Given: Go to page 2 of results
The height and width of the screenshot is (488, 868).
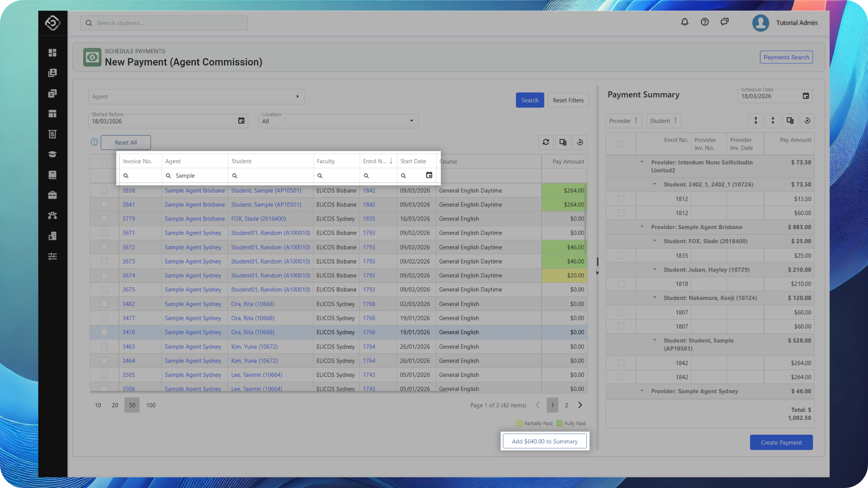Looking at the screenshot, I should pos(566,405).
